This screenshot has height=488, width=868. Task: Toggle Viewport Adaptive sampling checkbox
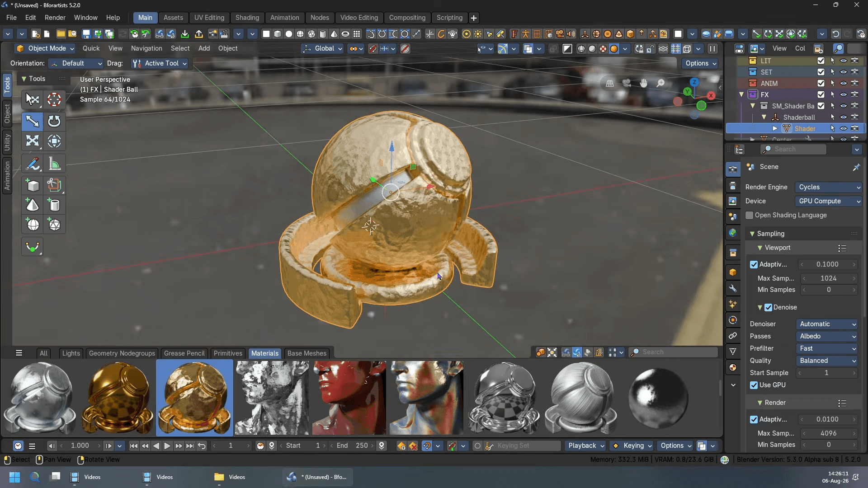[x=754, y=265]
